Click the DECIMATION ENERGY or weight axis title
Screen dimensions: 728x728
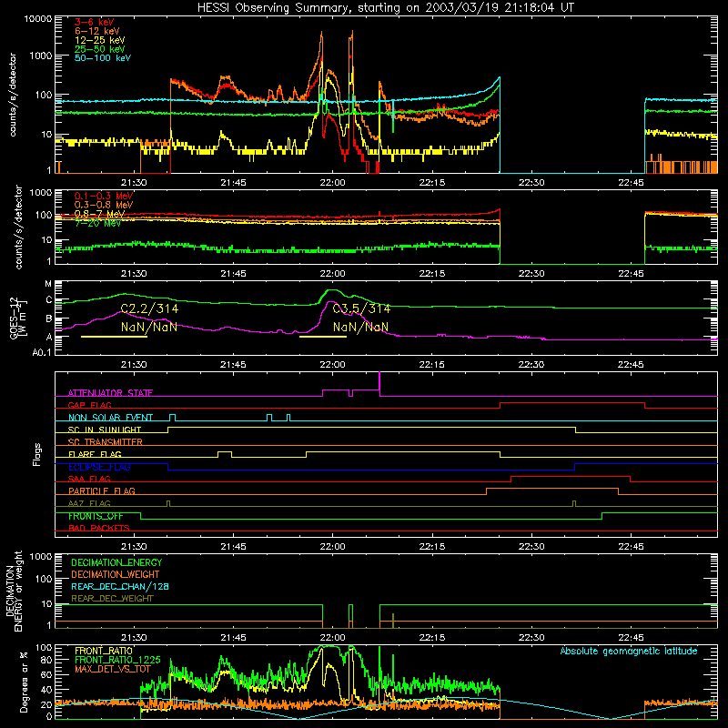14,591
